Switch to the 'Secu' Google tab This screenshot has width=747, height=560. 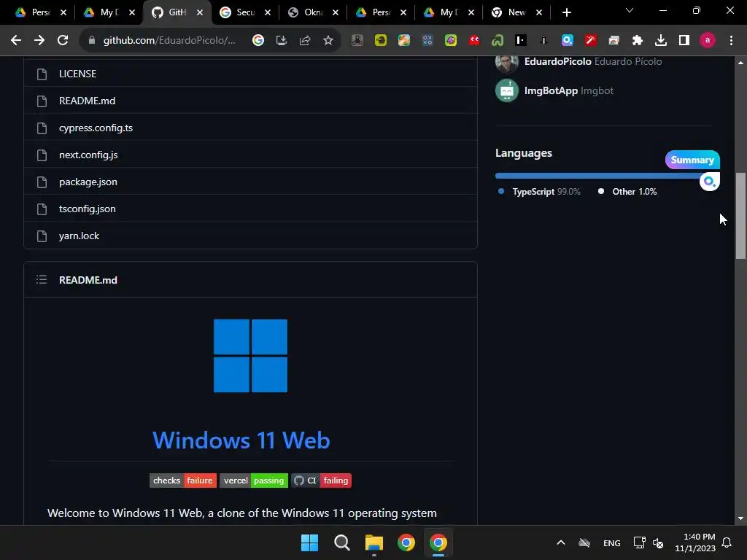tap(244, 12)
